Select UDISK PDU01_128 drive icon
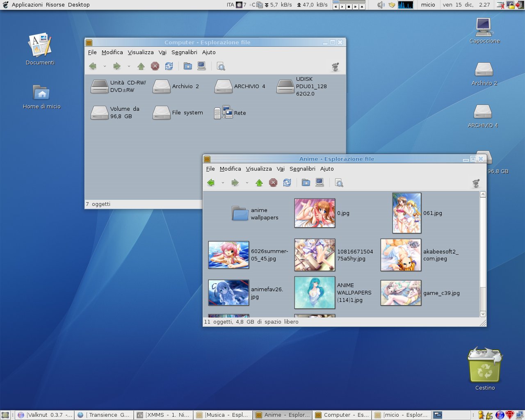The image size is (525, 420). [285, 86]
